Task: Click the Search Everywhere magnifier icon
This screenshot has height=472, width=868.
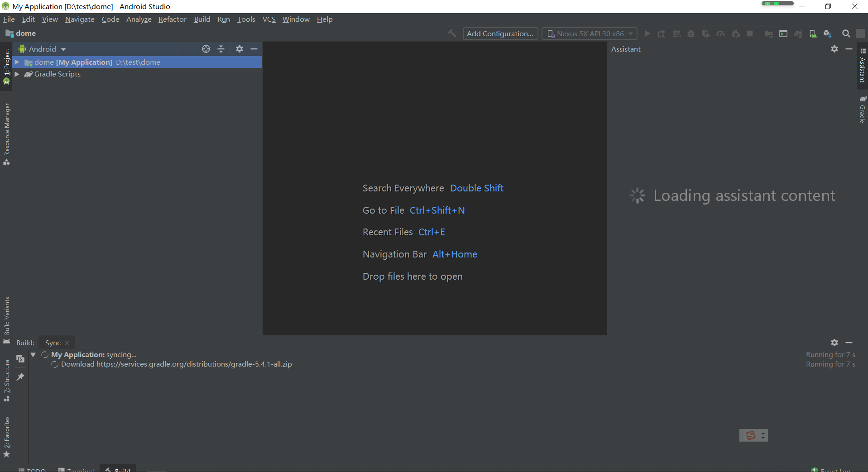Action: tap(846, 33)
